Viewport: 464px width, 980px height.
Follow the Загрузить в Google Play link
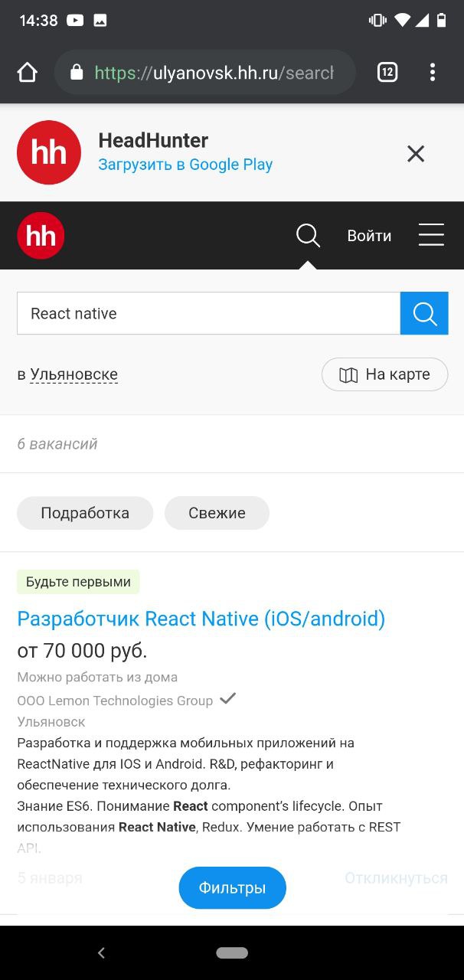pyautogui.click(x=185, y=165)
